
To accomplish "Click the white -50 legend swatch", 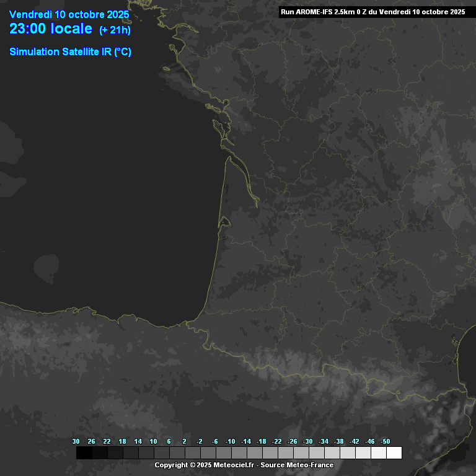I will [x=394, y=453].
